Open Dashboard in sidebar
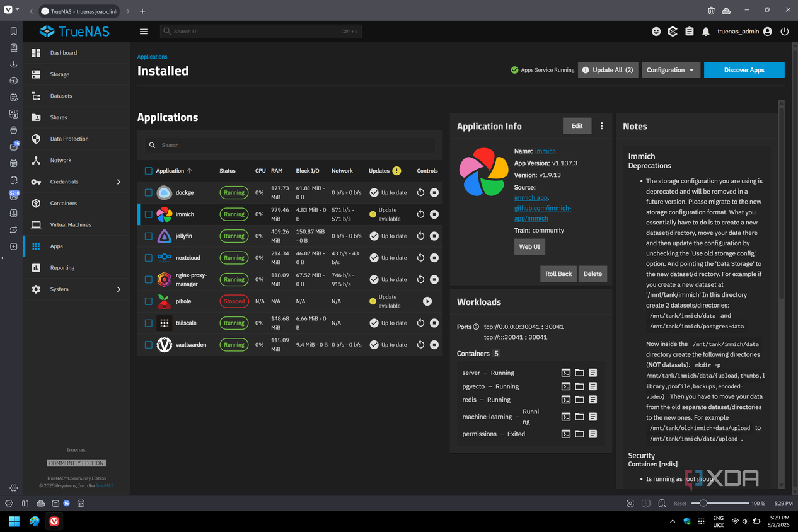 tap(76, 53)
